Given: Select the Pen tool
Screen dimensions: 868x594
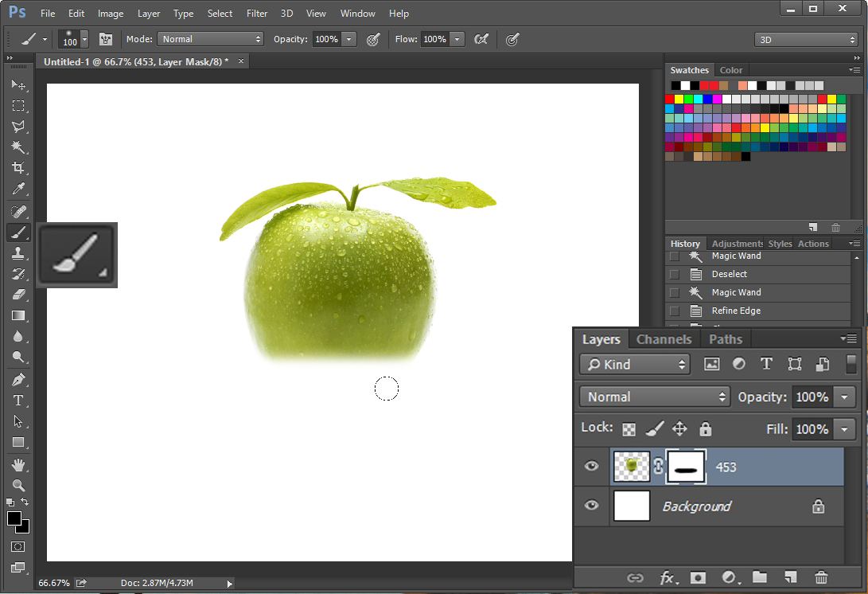Looking at the screenshot, I should 18,380.
